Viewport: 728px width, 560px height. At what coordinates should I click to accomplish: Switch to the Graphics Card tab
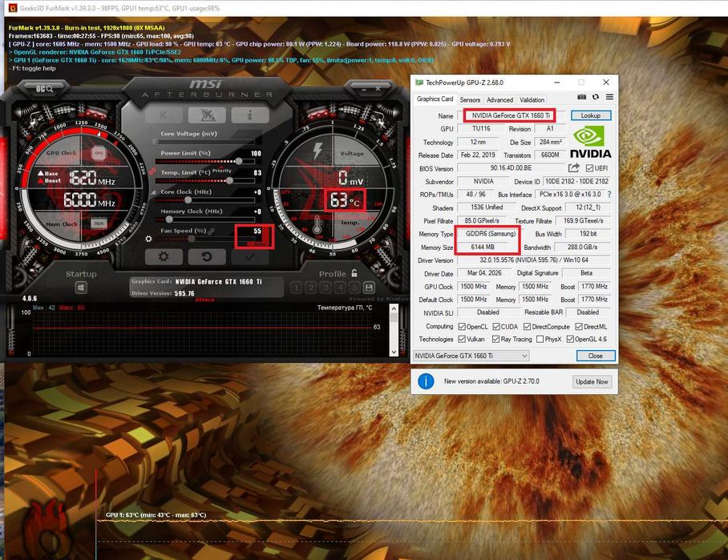435,99
